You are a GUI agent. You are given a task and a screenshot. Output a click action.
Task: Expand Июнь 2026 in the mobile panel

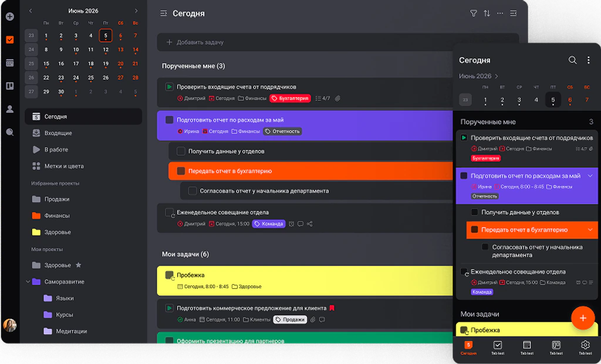click(478, 76)
